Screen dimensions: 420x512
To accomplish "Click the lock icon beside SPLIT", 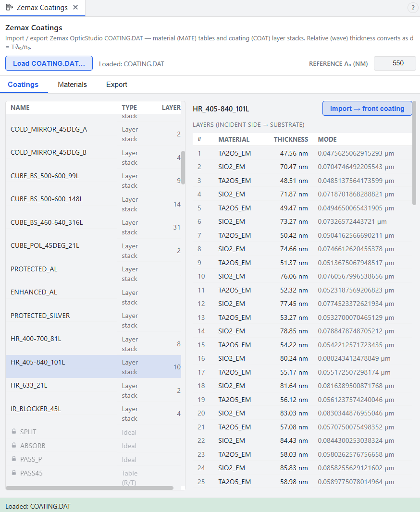I will tap(14, 431).
